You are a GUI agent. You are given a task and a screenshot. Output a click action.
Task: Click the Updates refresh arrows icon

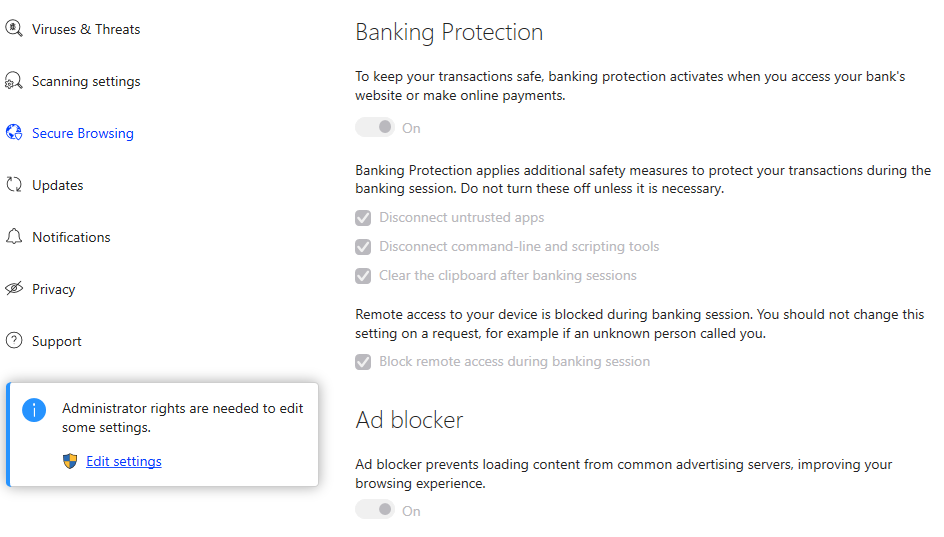coord(14,185)
